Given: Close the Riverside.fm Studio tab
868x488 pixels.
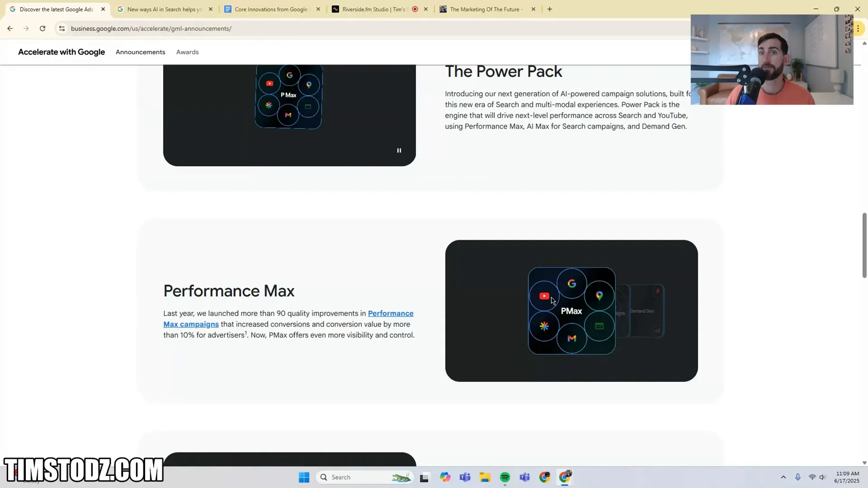Looking at the screenshot, I should pyautogui.click(x=426, y=9).
